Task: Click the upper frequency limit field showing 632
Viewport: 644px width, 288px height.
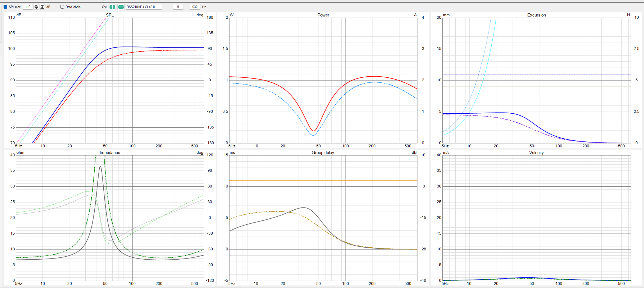Action: tap(195, 7)
